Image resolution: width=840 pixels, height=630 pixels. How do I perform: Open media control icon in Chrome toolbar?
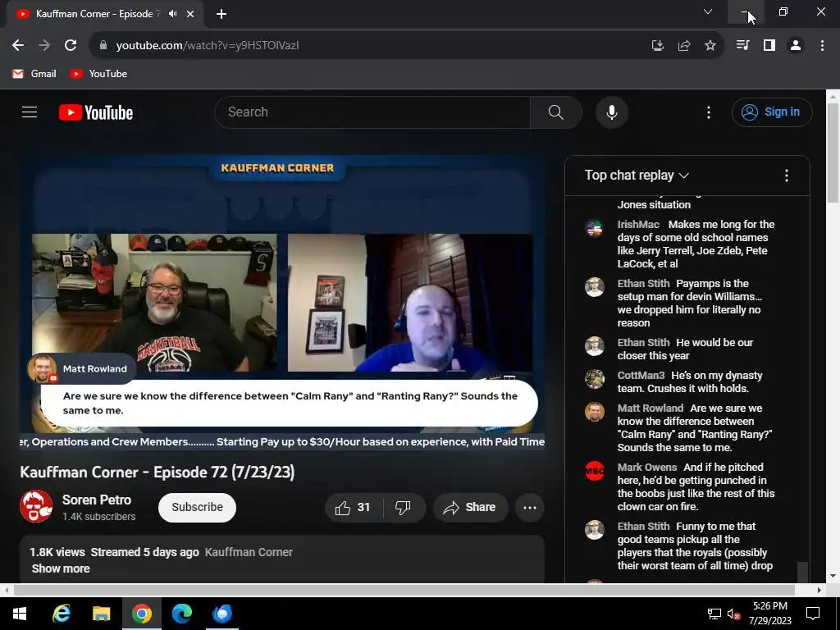[x=742, y=46]
